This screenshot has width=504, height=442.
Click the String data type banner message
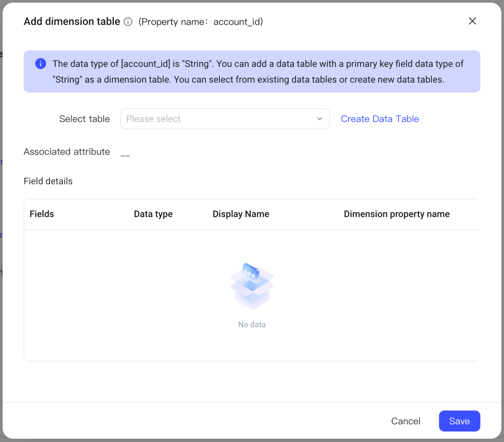point(258,71)
